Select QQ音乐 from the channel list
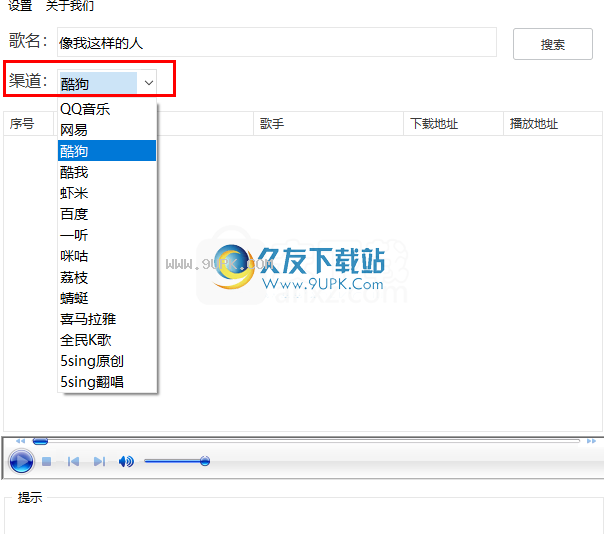 click(107, 109)
